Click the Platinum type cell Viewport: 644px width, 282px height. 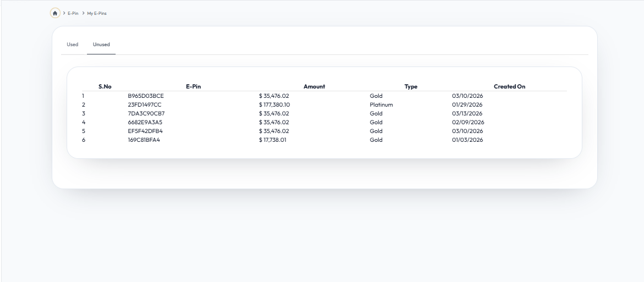point(381,104)
